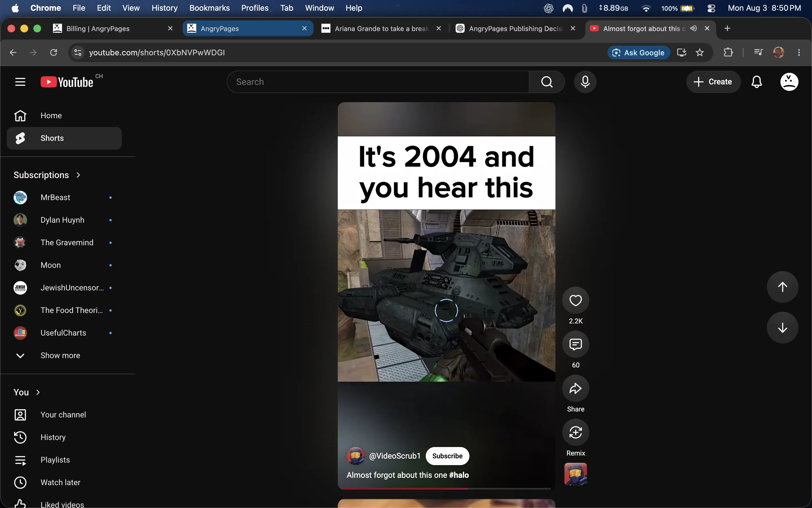
Task: Open Playlists in the sidebar
Action: coord(64,460)
